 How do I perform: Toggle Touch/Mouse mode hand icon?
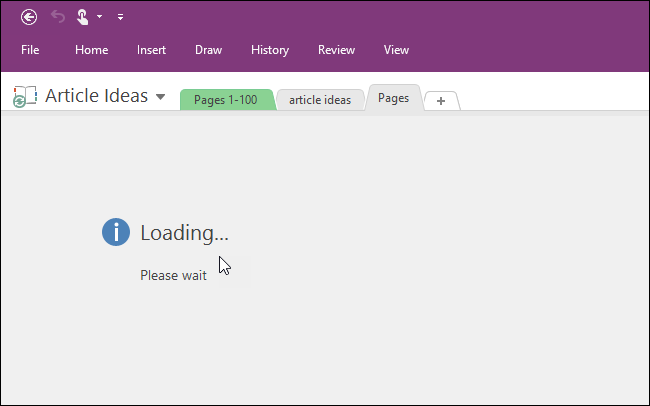point(82,17)
